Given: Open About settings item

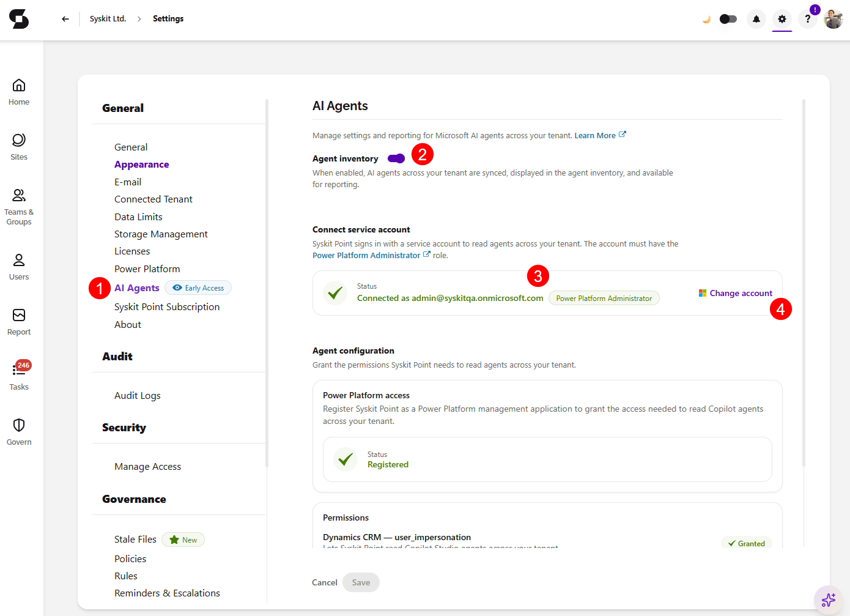Looking at the screenshot, I should click(x=128, y=325).
